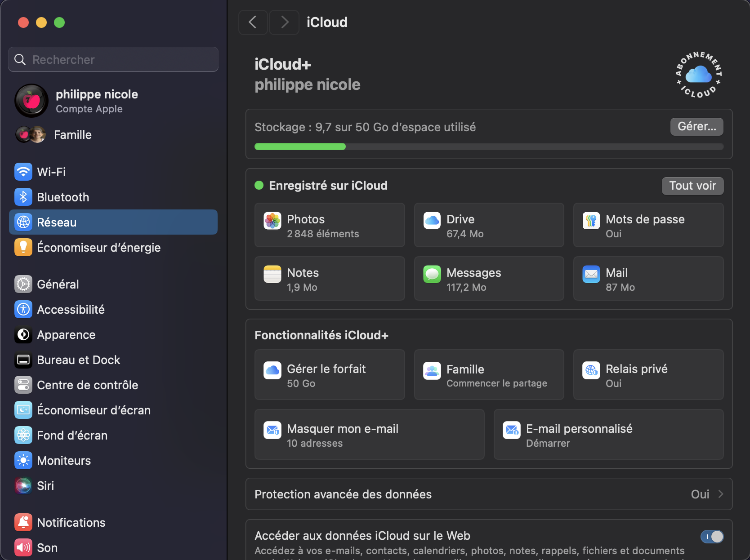Click the Mots de passe keys icon
750x560 pixels.
coord(591,221)
